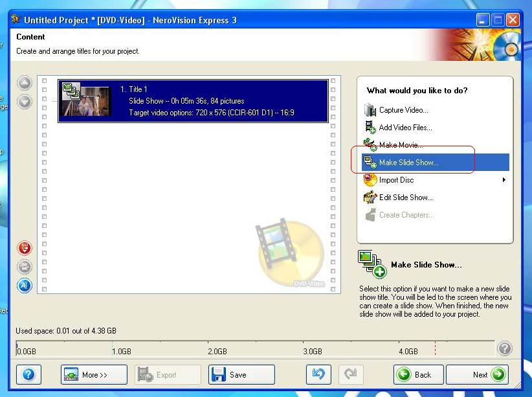Click the Import Disc disc icon
532x397 pixels.
tap(370, 179)
